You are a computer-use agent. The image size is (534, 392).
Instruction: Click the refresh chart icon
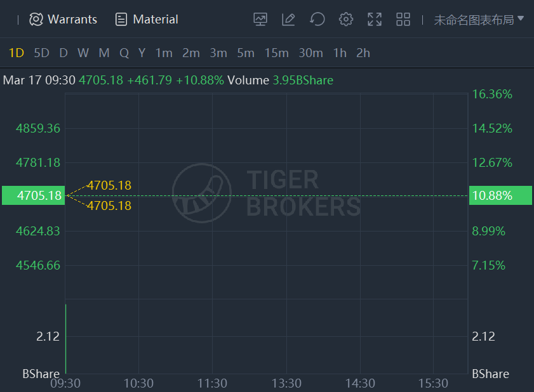point(317,20)
